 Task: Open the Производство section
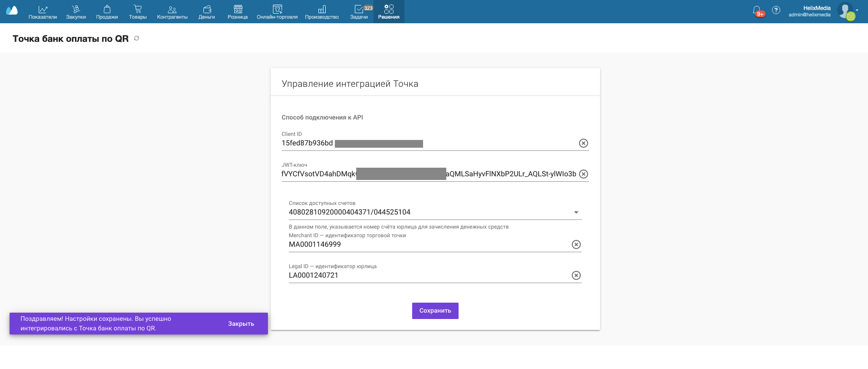click(322, 12)
